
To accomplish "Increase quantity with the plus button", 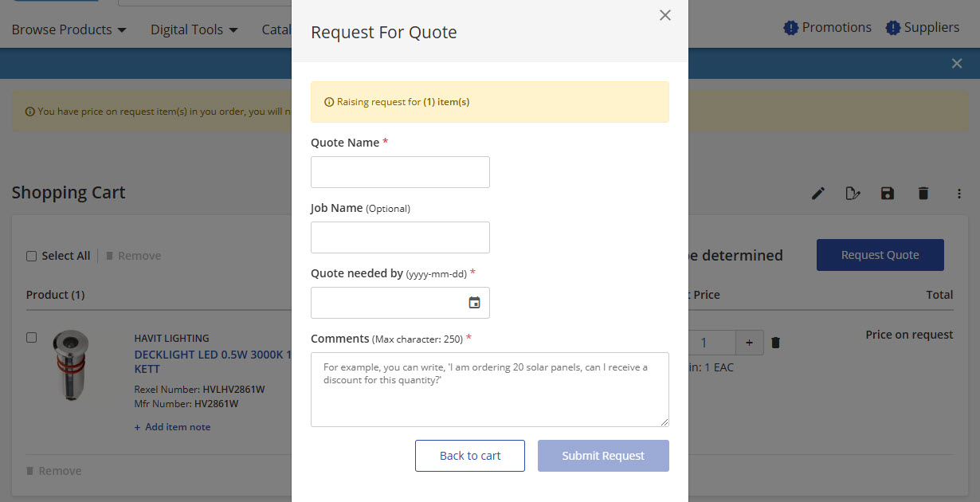I will click(x=749, y=343).
